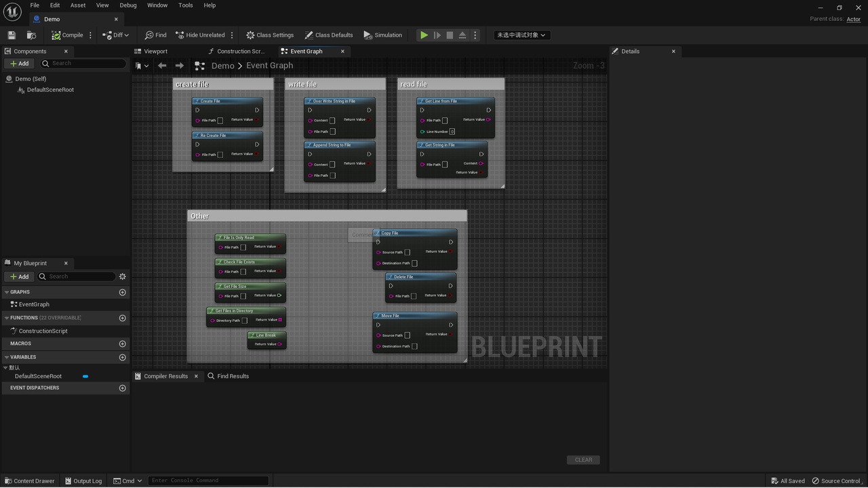Click the Find toolbar button
This screenshot has width=868, height=488.
coord(155,35)
